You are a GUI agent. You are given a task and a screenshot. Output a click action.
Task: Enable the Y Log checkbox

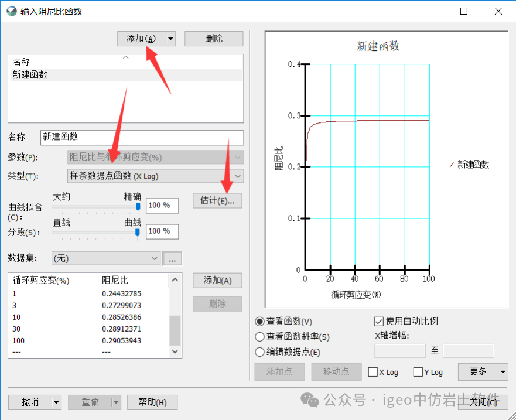click(418, 371)
